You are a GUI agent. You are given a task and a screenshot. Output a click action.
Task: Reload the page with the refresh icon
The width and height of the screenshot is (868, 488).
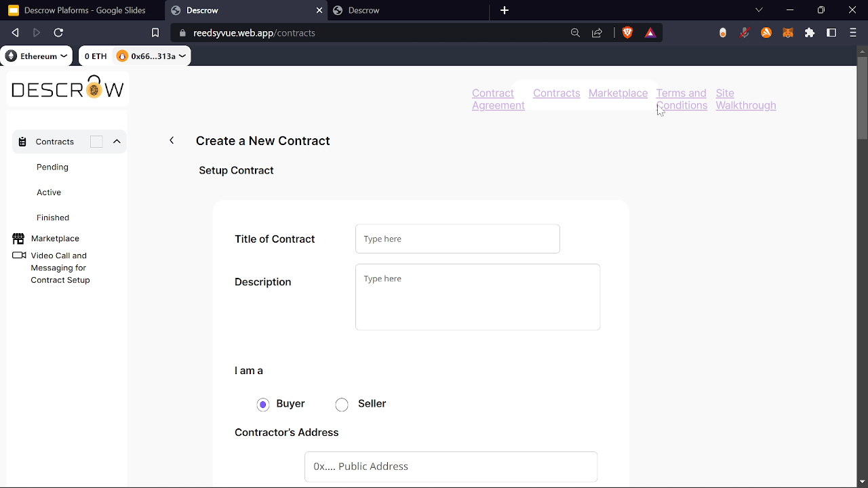click(x=58, y=33)
